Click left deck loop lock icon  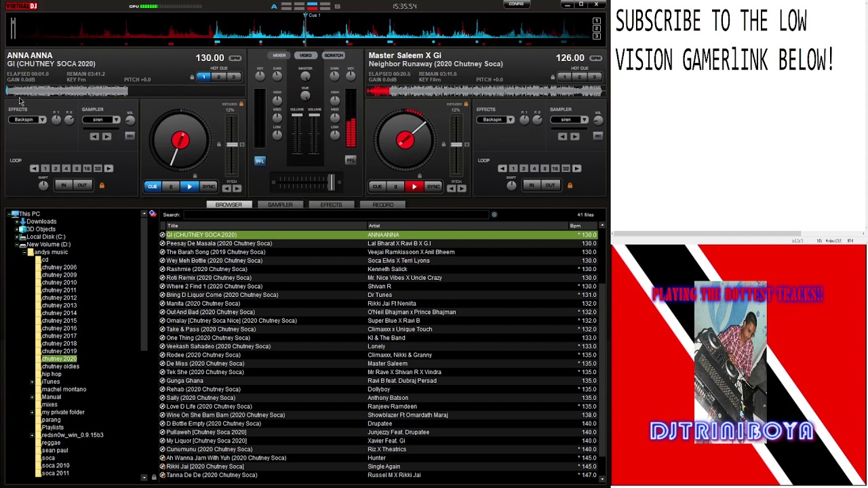102,185
